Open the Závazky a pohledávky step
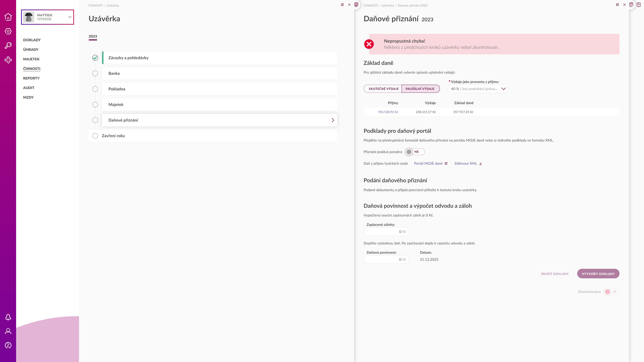This screenshot has height=362, width=644. (x=219, y=58)
